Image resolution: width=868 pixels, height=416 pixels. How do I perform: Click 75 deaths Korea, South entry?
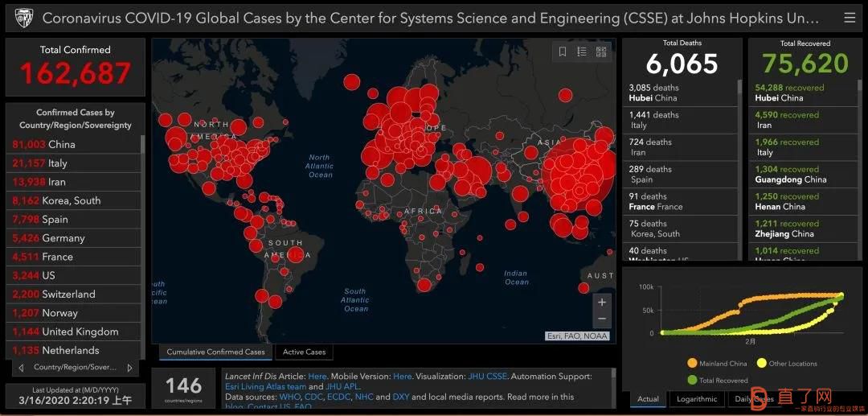coord(681,229)
